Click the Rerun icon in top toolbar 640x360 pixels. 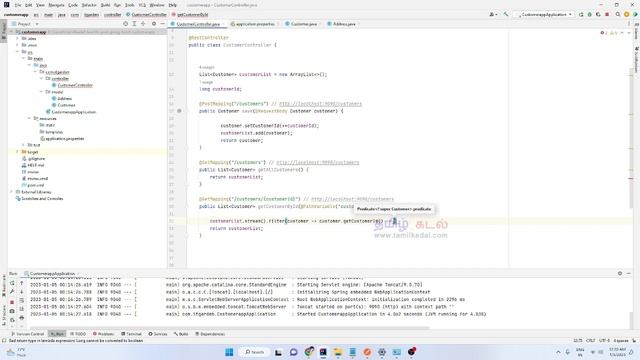[x=581, y=14]
